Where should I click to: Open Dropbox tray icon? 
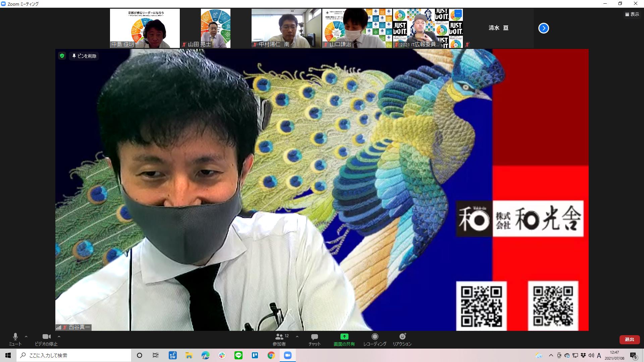coord(583,355)
